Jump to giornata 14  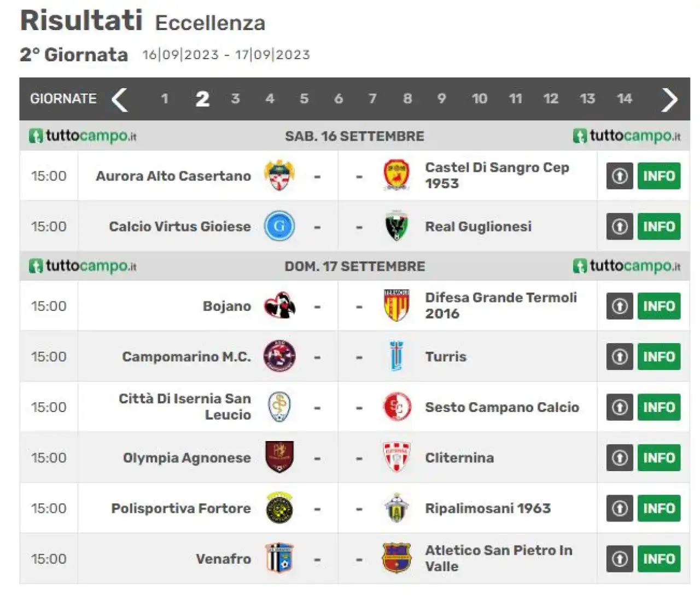[x=625, y=98]
